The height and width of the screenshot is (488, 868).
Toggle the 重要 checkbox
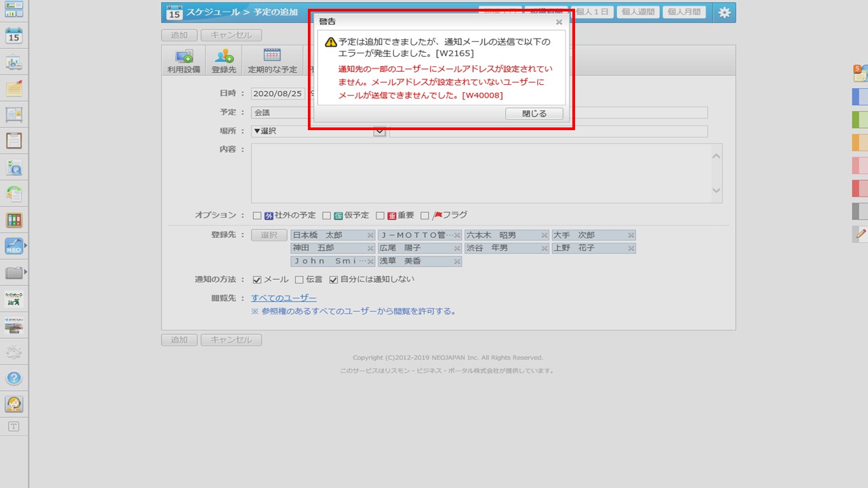tap(380, 216)
